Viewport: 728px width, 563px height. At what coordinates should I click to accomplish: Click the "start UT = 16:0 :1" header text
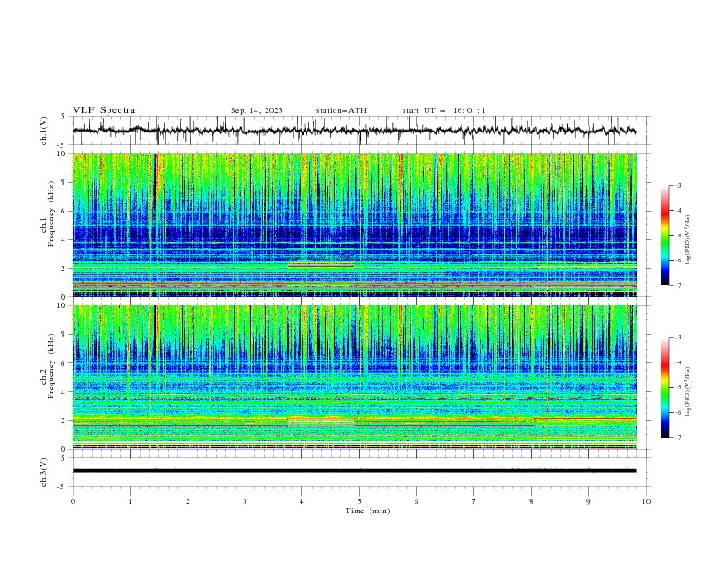point(444,110)
